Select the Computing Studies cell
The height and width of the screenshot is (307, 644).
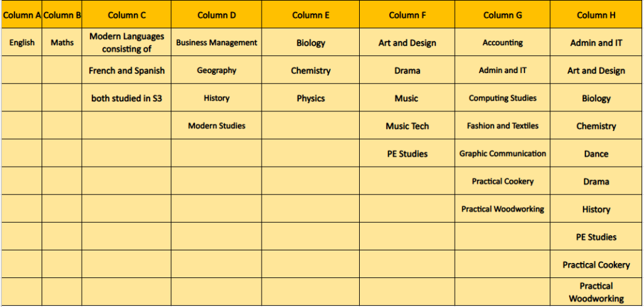pyautogui.click(x=502, y=98)
